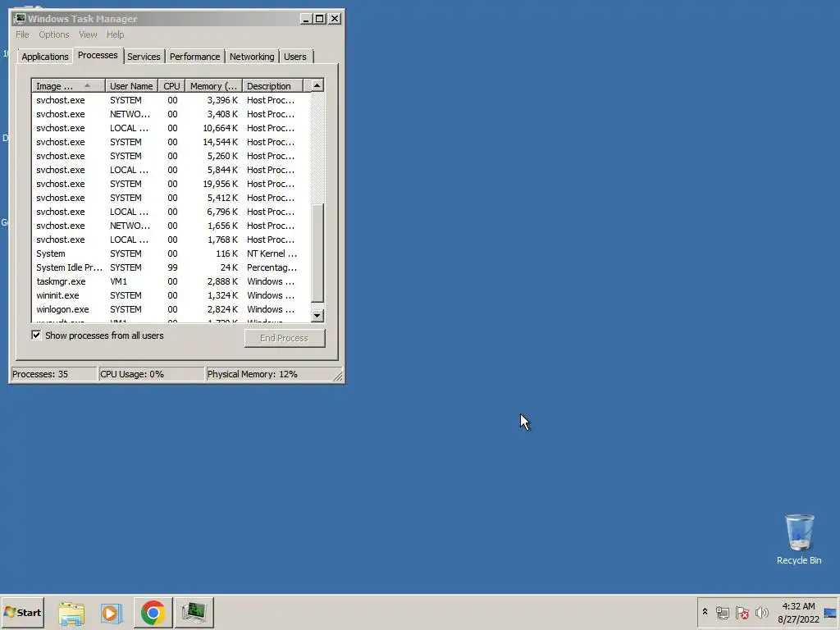
Task: Minimize the Task Manager window
Action: (x=306, y=18)
